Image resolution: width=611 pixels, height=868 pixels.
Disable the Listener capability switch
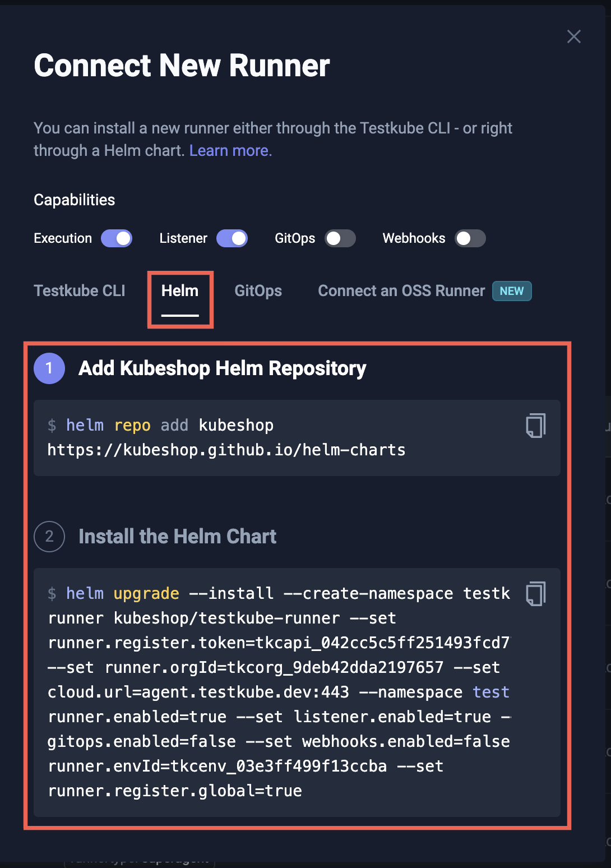pyautogui.click(x=232, y=238)
